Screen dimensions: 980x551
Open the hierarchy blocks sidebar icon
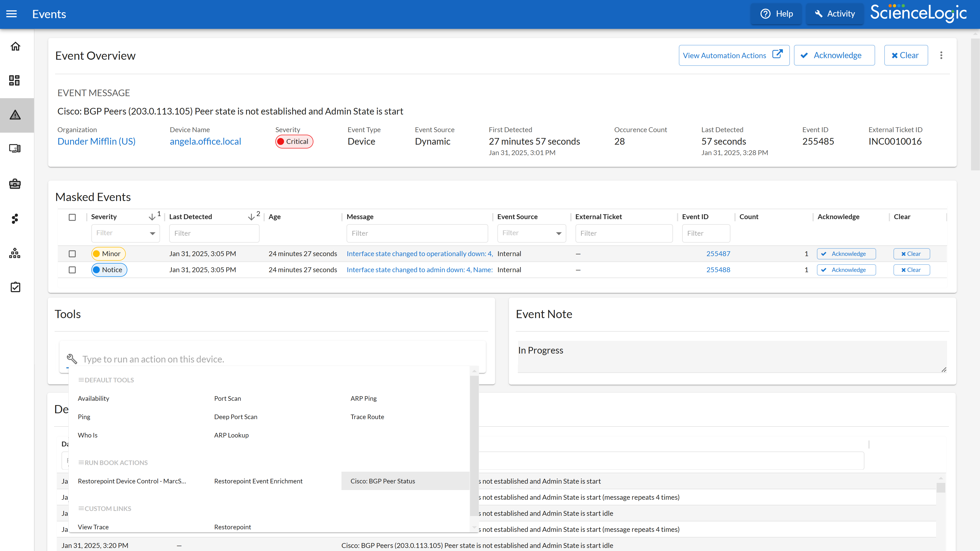pyautogui.click(x=15, y=253)
